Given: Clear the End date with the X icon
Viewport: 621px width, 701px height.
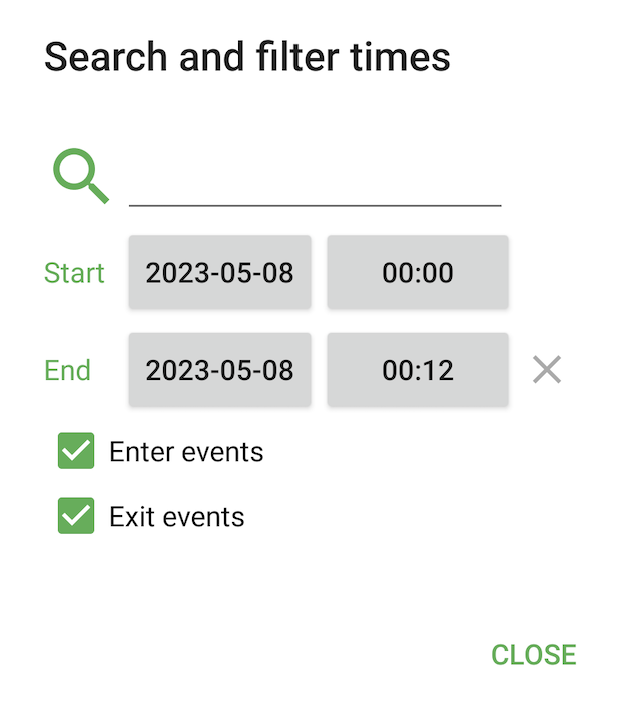Looking at the screenshot, I should click(x=547, y=370).
